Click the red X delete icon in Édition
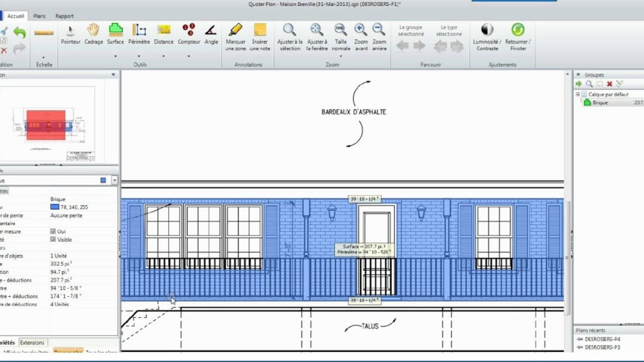 [x=4, y=51]
